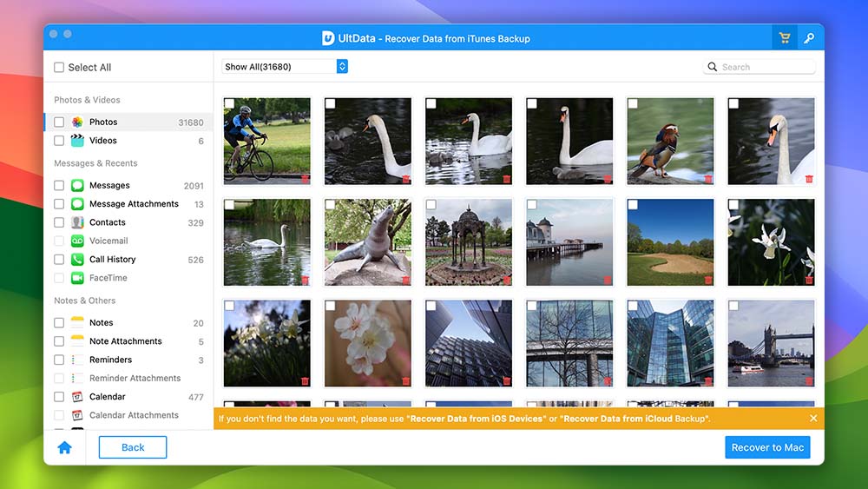Check the Photos category checkbox
The image size is (868, 489).
tap(59, 122)
